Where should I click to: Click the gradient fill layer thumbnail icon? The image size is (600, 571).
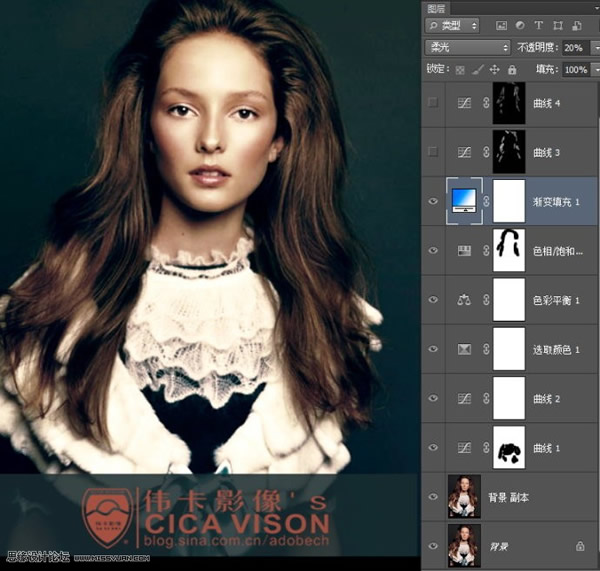465,201
